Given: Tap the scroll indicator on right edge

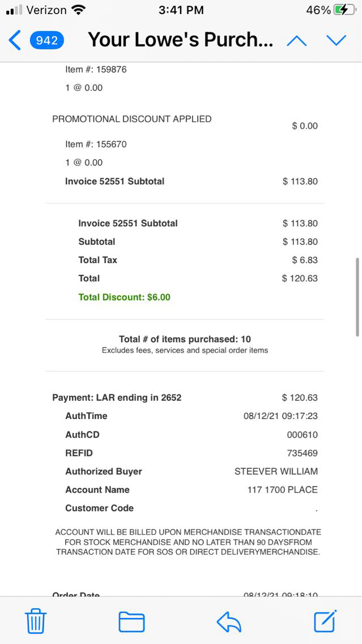Looking at the screenshot, I should point(357,297).
